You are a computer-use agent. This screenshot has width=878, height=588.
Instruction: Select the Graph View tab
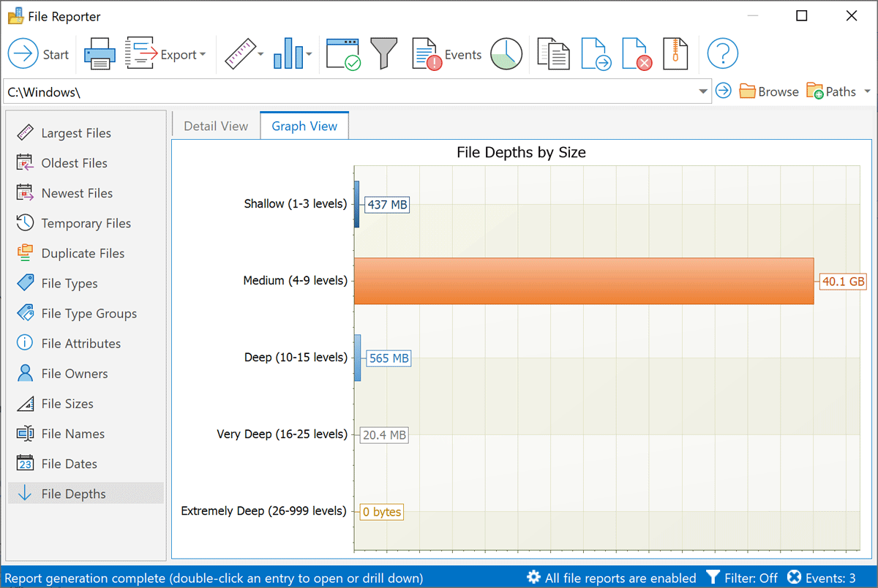coord(304,126)
